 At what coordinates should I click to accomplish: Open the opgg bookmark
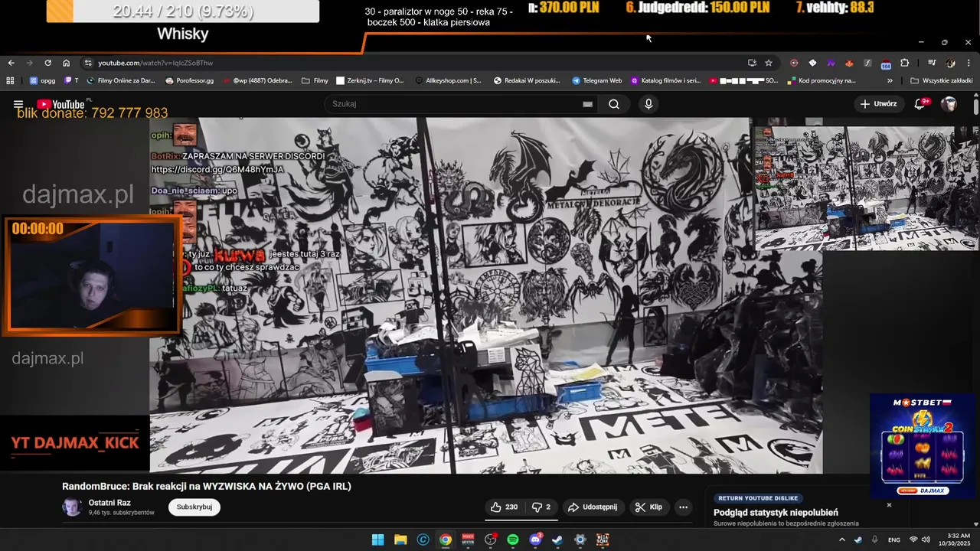point(42,80)
